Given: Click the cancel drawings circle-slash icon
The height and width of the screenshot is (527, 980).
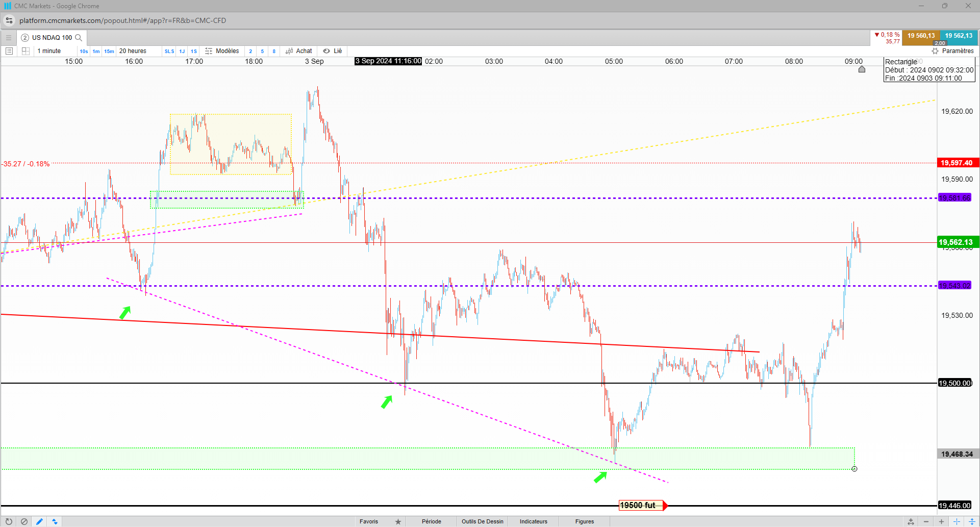Looking at the screenshot, I should [24, 521].
